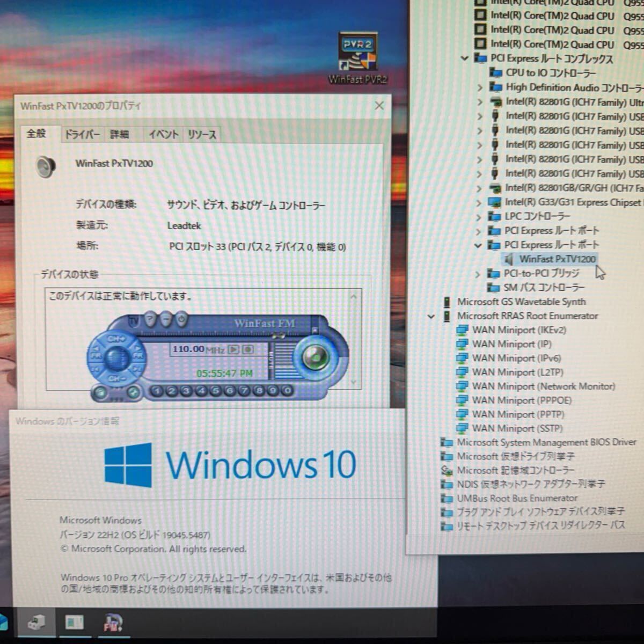Collapse Microsoft RRAS Root Enumerator node
Screen dimensions: 644x644
pos(431,317)
